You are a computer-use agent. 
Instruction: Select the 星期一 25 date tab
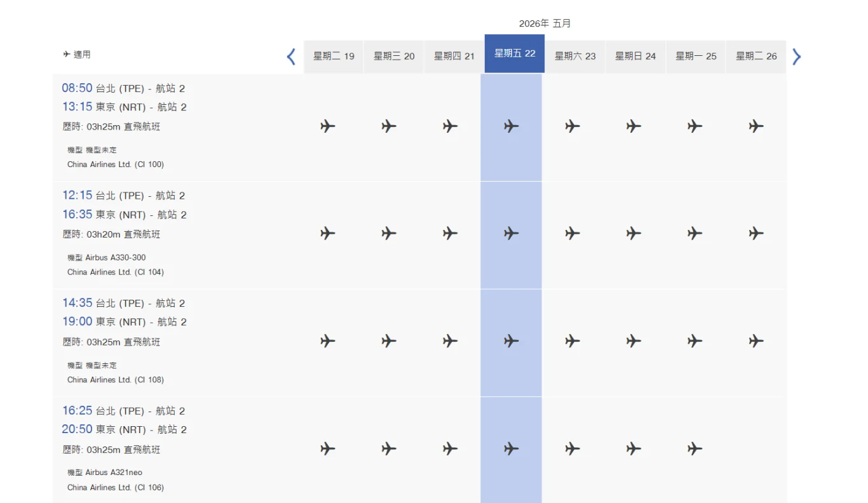pos(696,57)
